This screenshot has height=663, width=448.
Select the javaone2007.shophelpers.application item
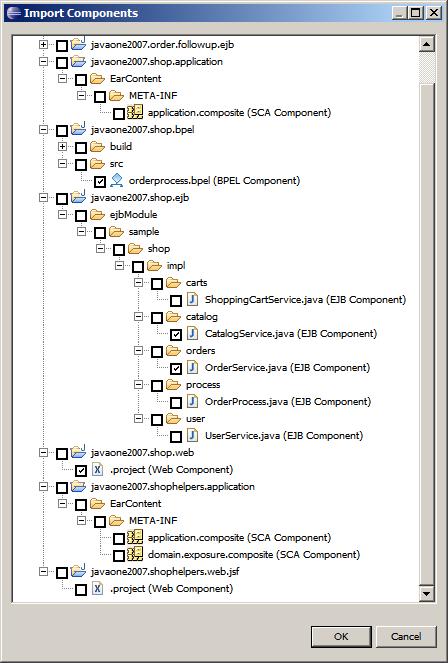(x=172, y=486)
